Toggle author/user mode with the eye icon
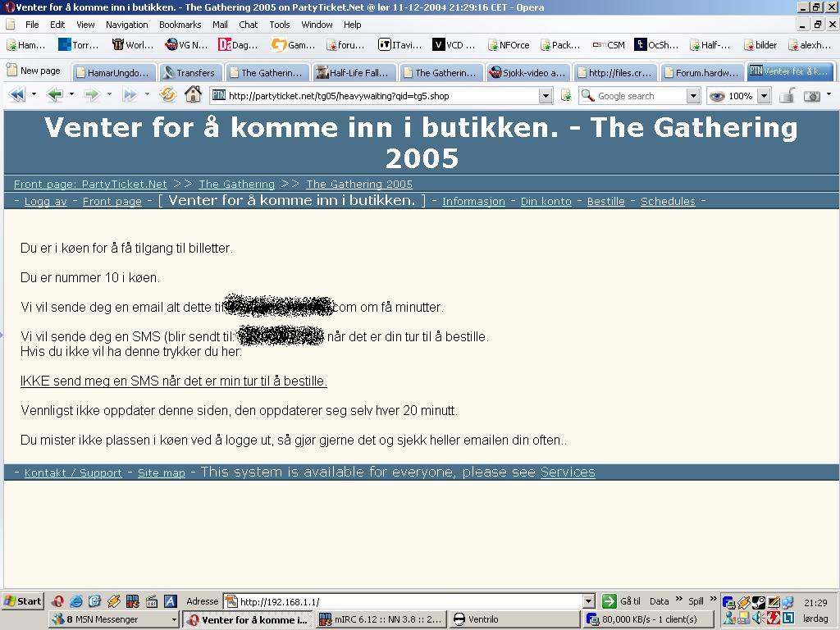 point(717,96)
